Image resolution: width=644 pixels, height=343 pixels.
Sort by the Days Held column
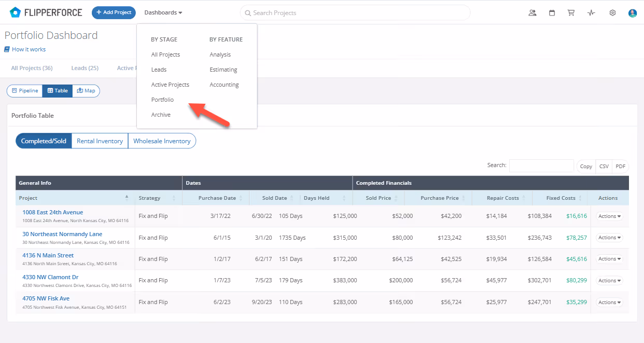tap(326, 198)
